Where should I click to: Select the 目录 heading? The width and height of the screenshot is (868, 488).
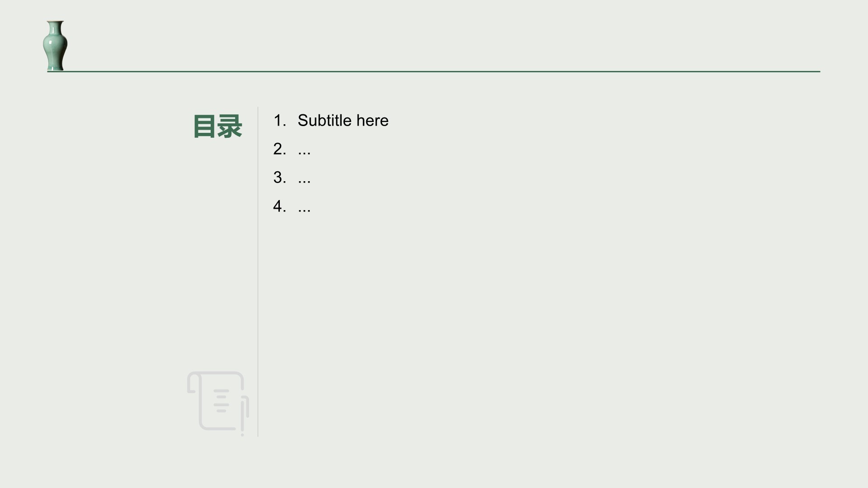217,127
